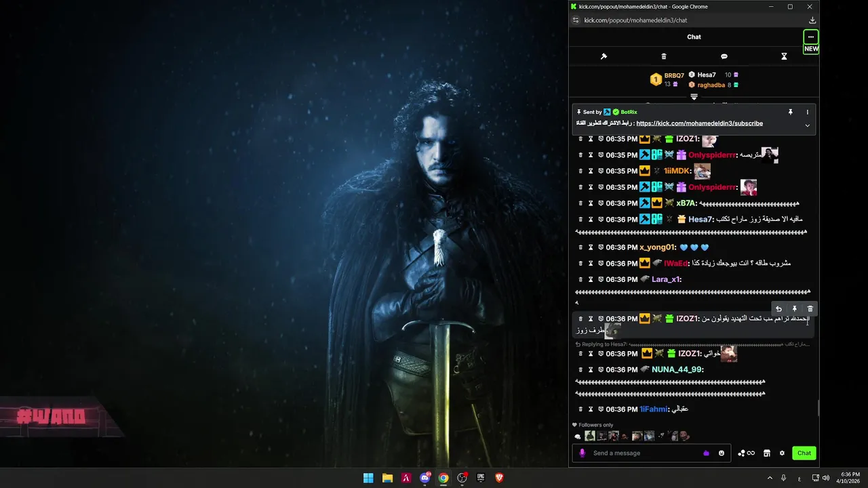Open Brave browser from taskbar

(x=500, y=478)
